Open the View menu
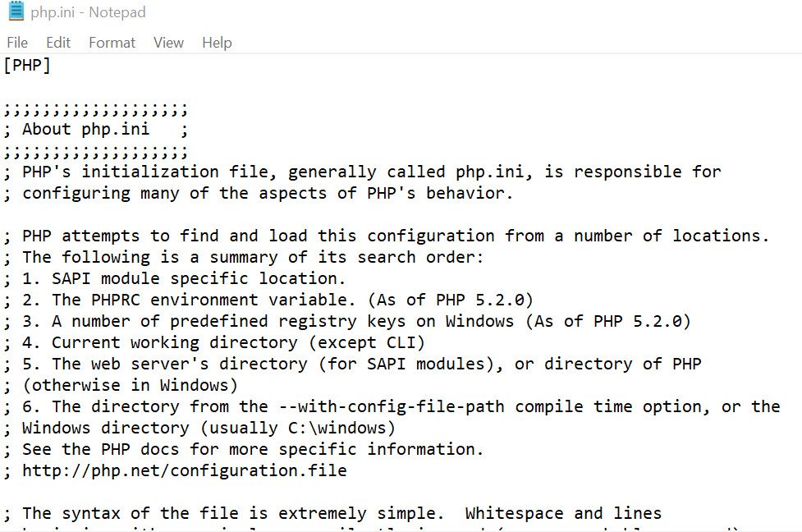Image resolution: width=802 pixels, height=532 pixels. pyautogui.click(x=168, y=43)
